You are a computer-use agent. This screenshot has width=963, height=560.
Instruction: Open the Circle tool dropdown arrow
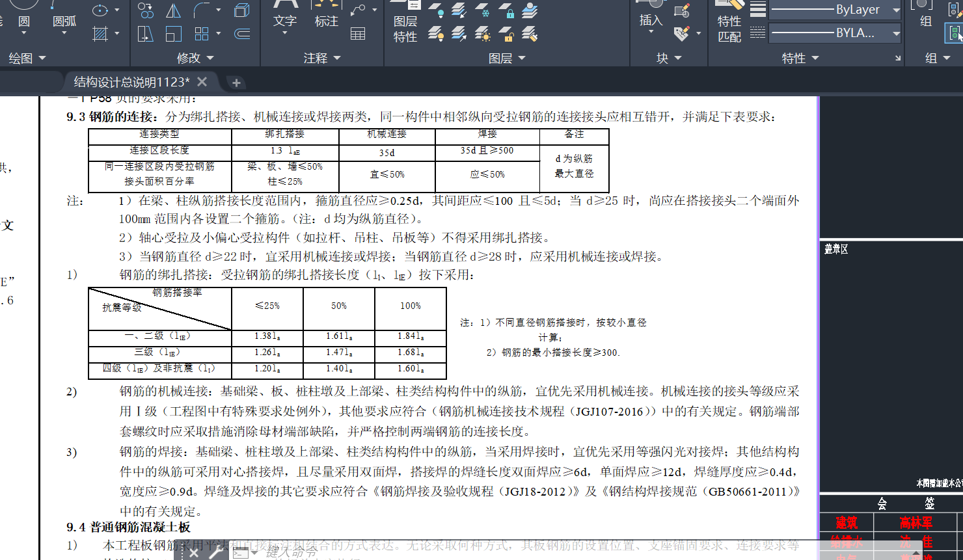click(23, 33)
